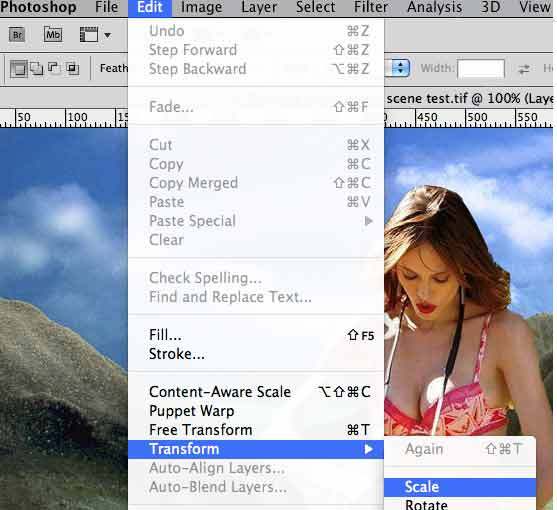This screenshot has height=510, width=557.
Task: Open Mini Bridge with Mb icon
Action: (x=53, y=34)
